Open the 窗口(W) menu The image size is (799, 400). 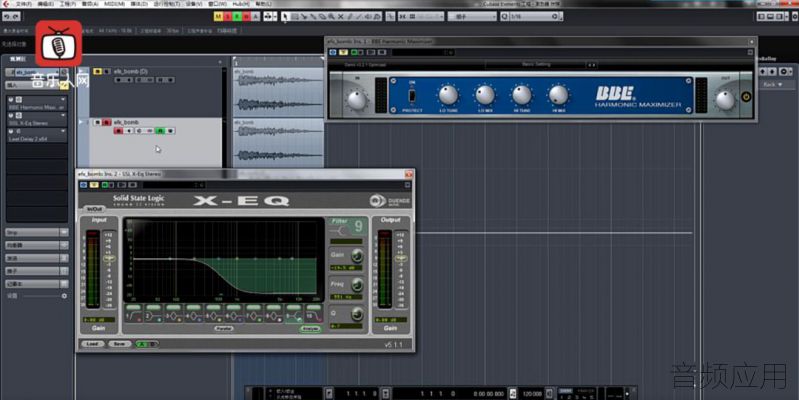(x=218, y=4)
